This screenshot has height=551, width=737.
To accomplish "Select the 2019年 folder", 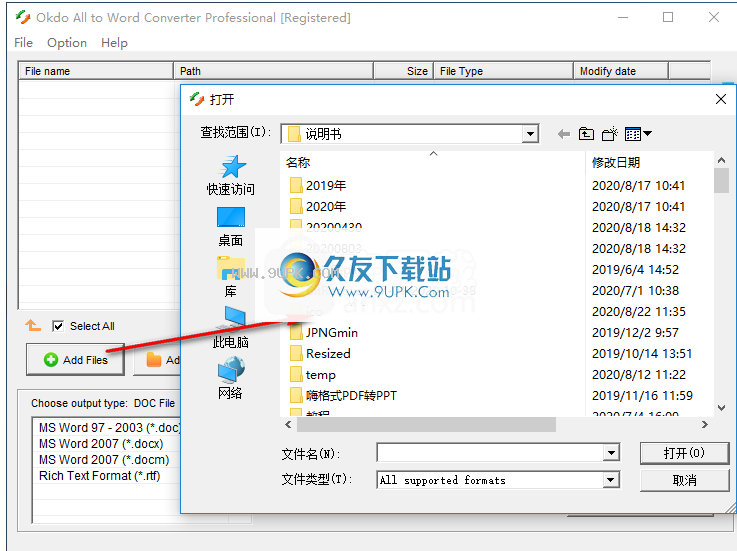I will coord(318,185).
